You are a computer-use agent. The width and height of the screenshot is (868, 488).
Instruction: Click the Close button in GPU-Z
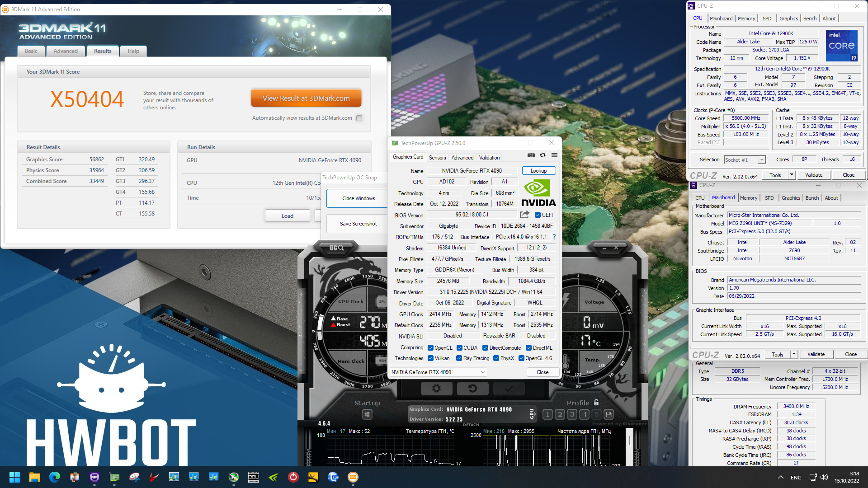click(x=542, y=372)
